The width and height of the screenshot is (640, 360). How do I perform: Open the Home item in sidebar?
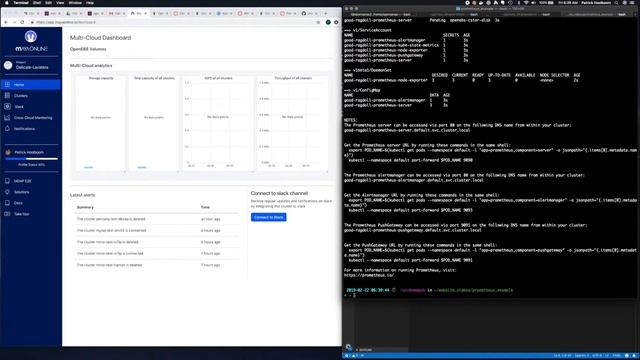point(30,84)
